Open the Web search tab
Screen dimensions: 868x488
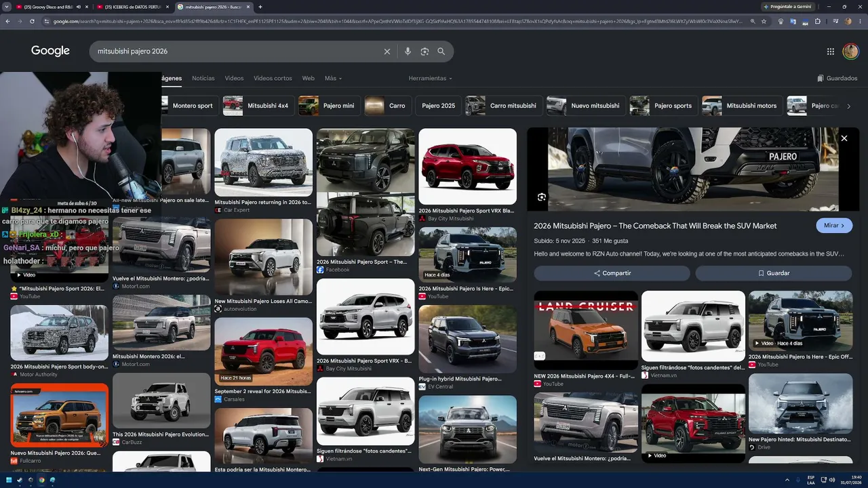click(x=308, y=78)
